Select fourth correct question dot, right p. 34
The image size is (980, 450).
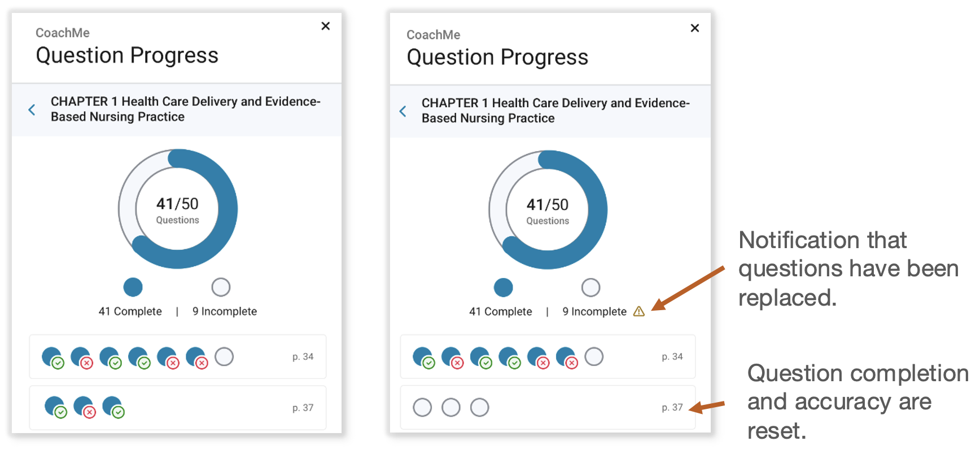509,358
